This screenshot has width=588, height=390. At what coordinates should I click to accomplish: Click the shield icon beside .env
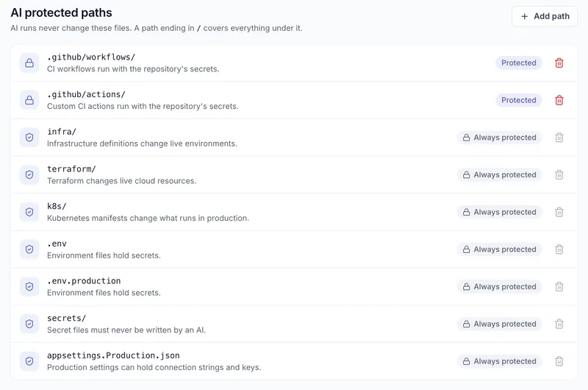click(x=29, y=249)
